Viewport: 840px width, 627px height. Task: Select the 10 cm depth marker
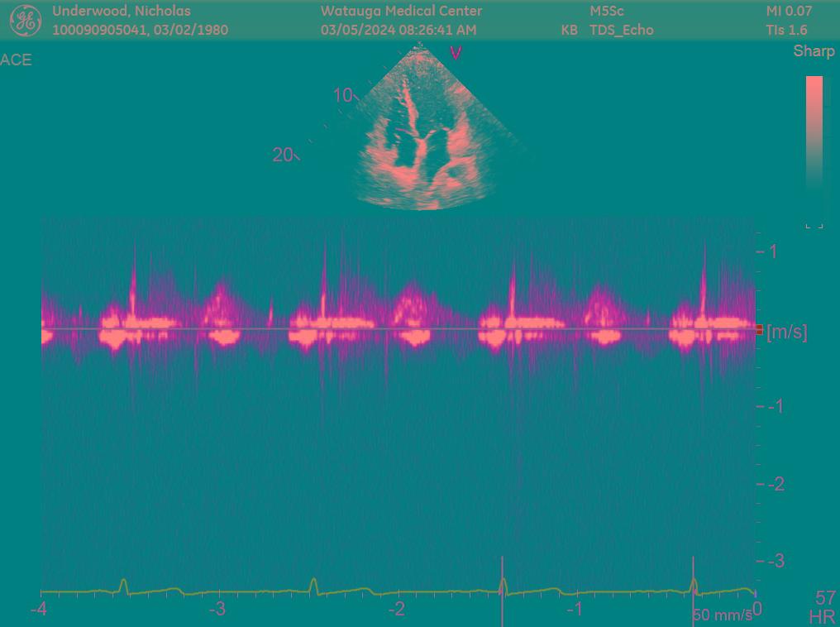(343, 96)
